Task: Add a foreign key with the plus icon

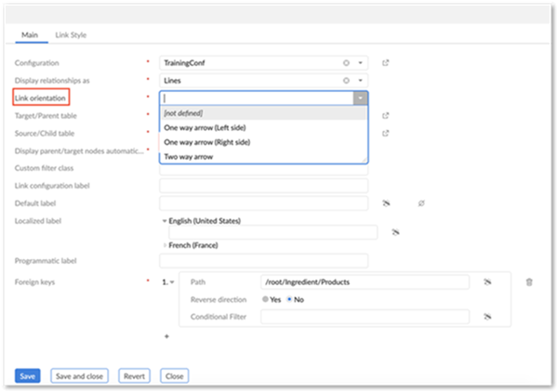Action: click(x=166, y=336)
